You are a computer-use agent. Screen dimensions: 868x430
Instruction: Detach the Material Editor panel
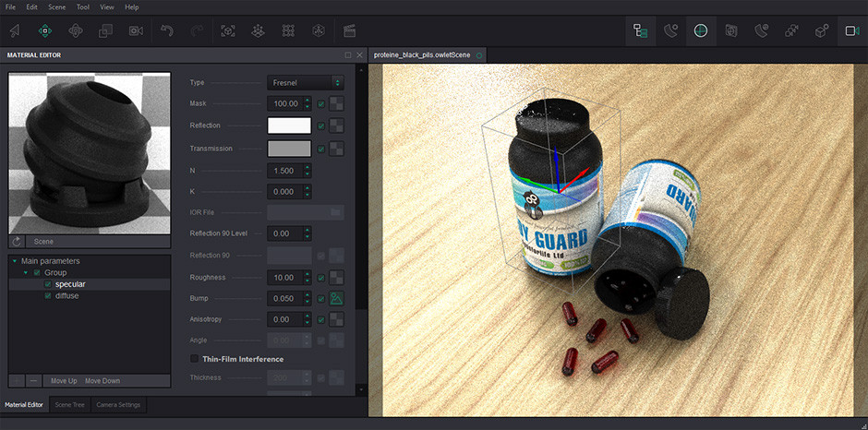(x=347, y=54)
